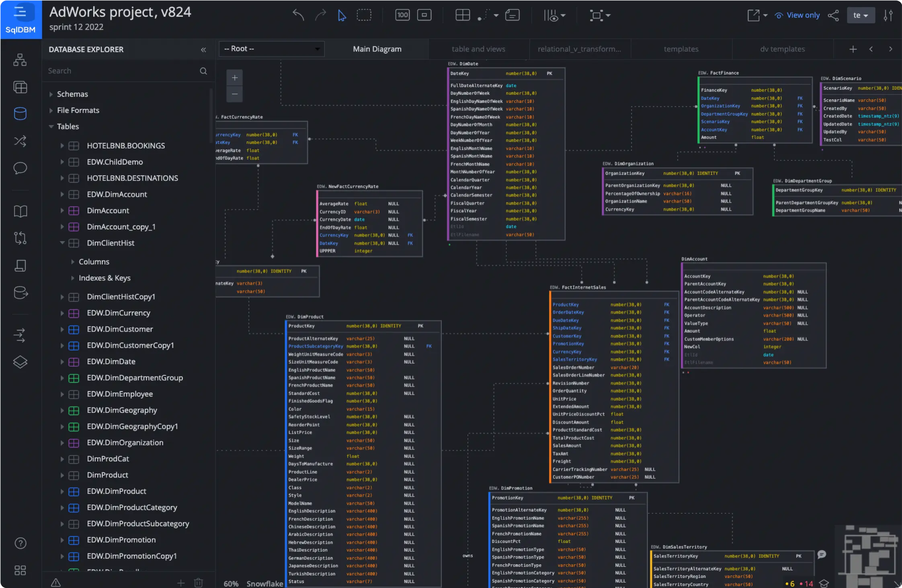Select the Main Diagram tab

click(x=377, y=49)
